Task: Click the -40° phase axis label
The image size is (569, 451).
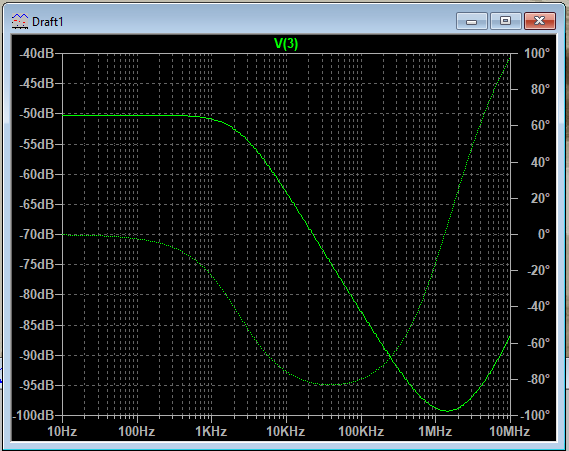Action: (x=539, y=307)
